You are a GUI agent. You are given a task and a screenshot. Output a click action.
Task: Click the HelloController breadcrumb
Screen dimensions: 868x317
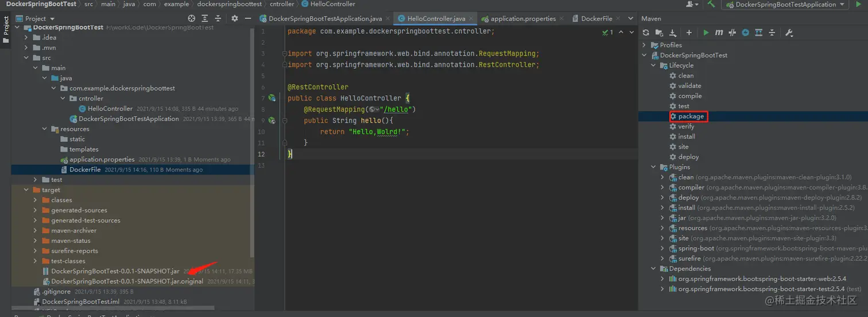[x=328, y=4]
